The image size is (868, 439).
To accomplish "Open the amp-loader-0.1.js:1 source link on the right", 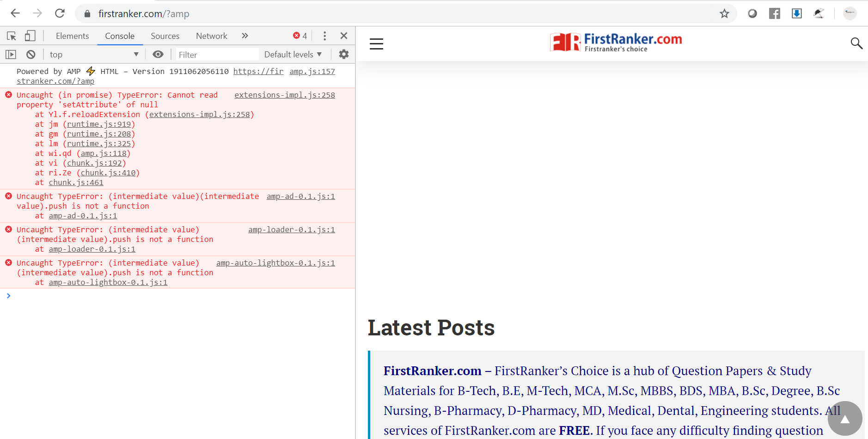I will tap(292, 229).
